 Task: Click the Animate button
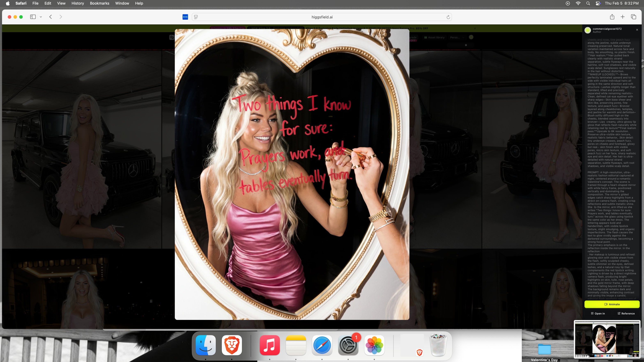click(612, 304)
